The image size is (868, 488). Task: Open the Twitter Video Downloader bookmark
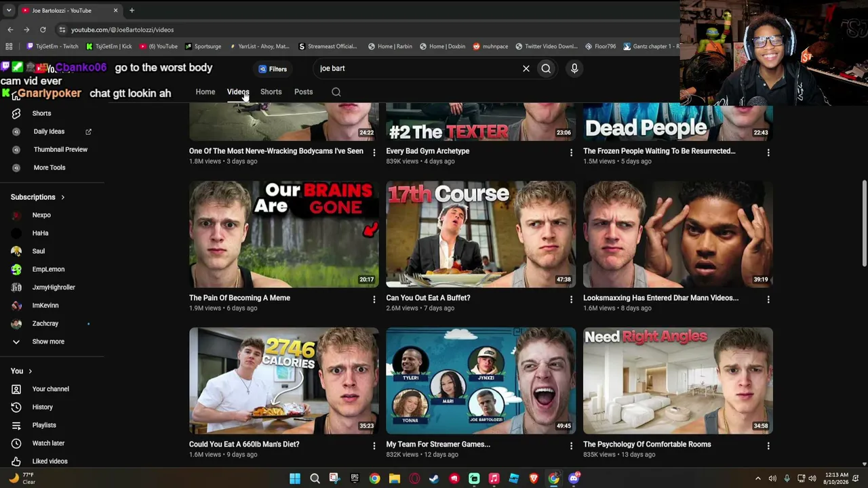(x=547, y=47)
